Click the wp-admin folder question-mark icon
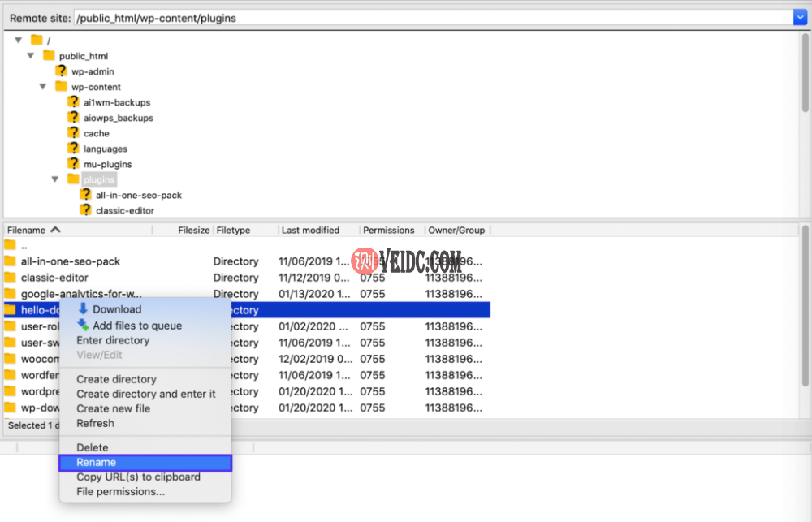Viewport: 812px width, 522px height. point(61,71)
